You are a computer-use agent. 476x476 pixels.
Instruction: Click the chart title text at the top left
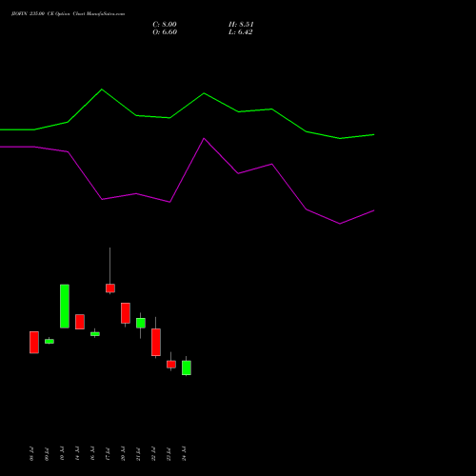click(x=68, y=14)
